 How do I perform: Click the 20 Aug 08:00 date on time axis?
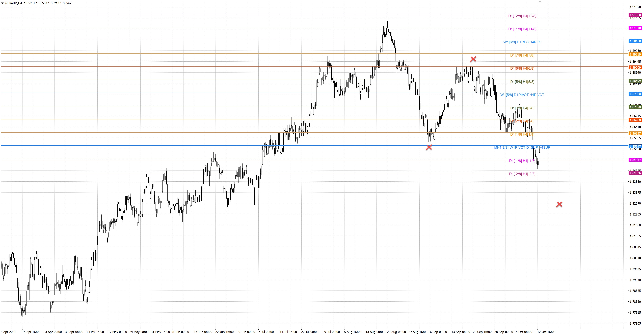point(396,332)
